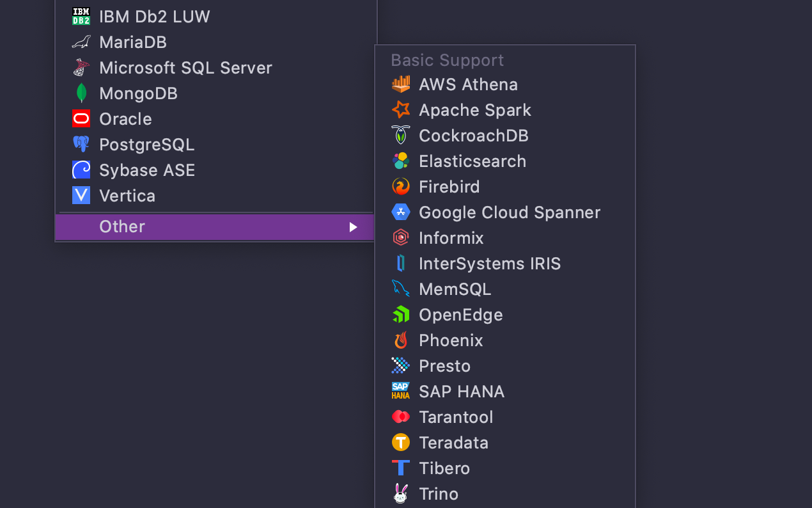
Task: Click the Presto dotted arrow icon
Action: coord(401,366)
